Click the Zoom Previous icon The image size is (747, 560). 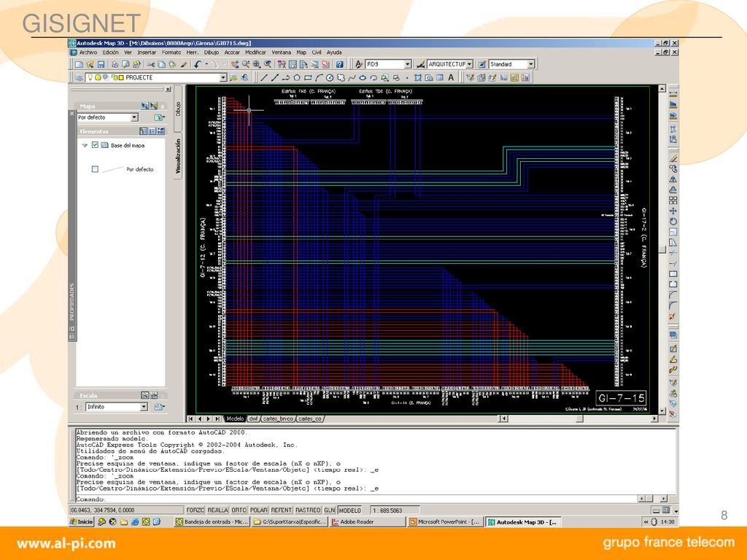coord(268,64)
